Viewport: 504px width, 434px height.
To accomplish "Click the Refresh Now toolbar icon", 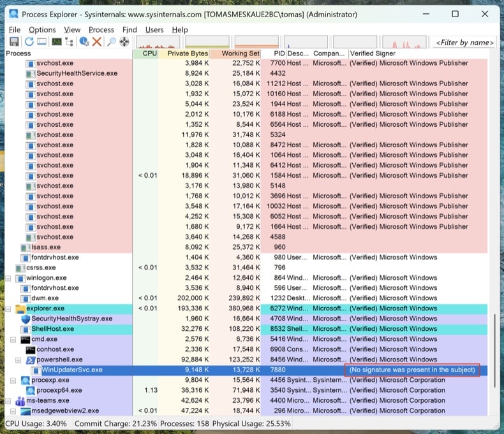I will pyautogui.click(x=29, y=41).
